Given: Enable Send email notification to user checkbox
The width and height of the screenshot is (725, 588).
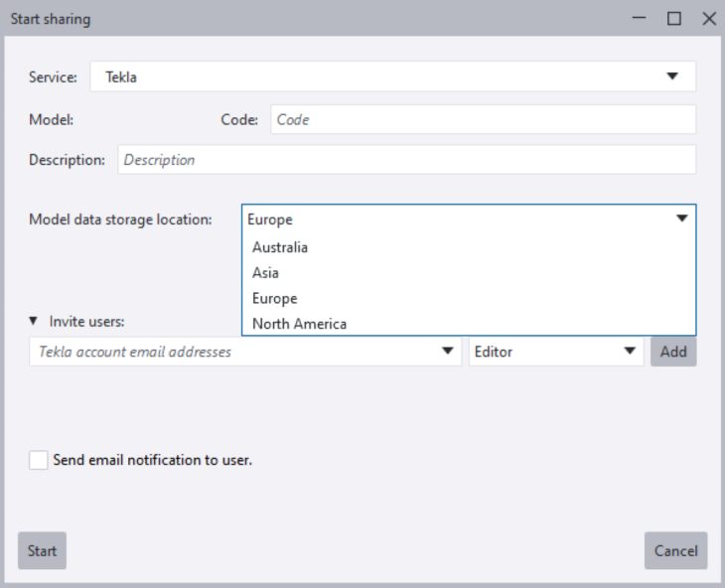Looking at the screenshot, I should (x=39, y=461).
